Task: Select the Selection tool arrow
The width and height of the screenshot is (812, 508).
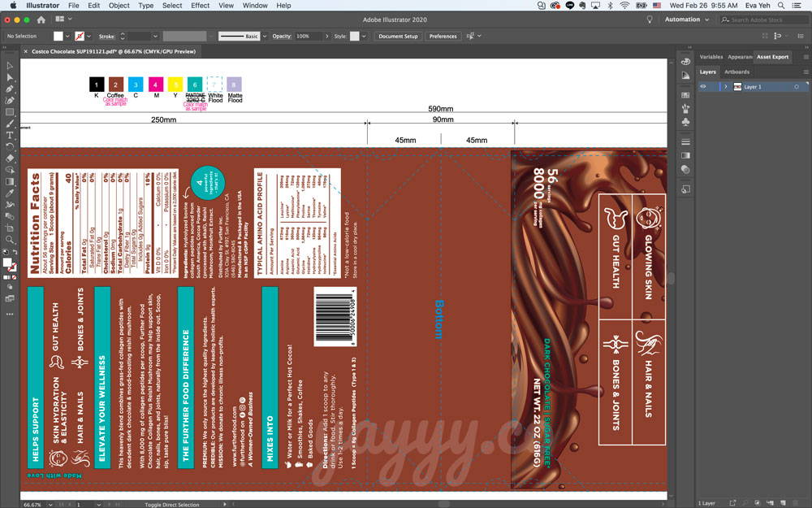Action: [x=9, y=66]
